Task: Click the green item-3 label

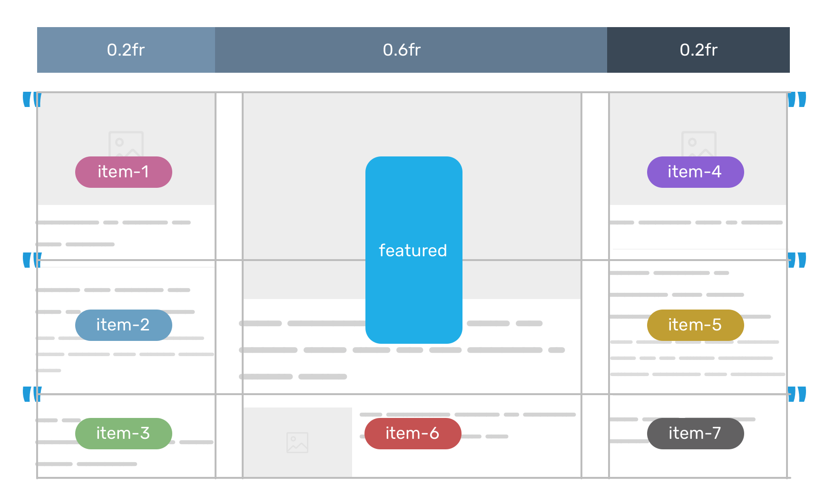Action: 124,434
